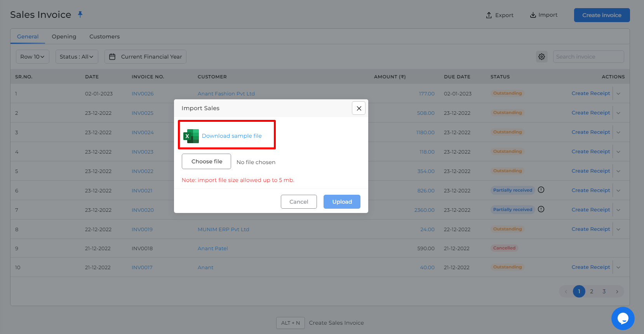Click Create Receipt for INV0019
Viewport: 644px width, 334px height.
(x=591, y=229)
